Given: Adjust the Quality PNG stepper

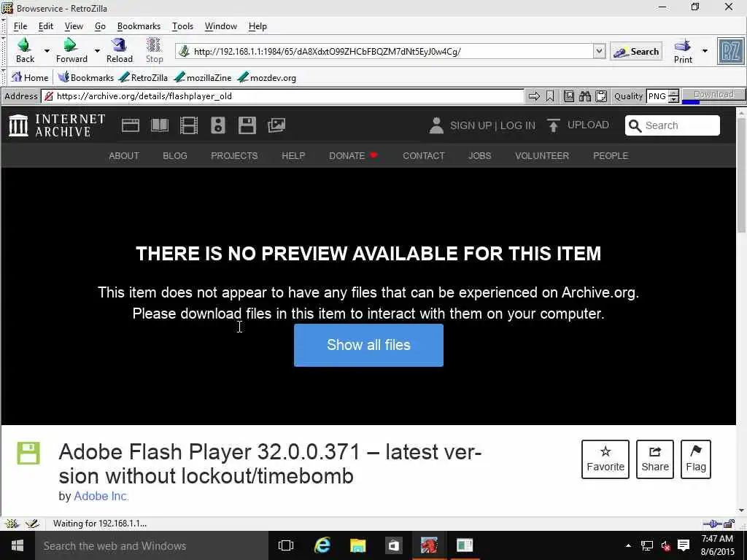Looking at the screenshot, I should [x=673, y=96].
